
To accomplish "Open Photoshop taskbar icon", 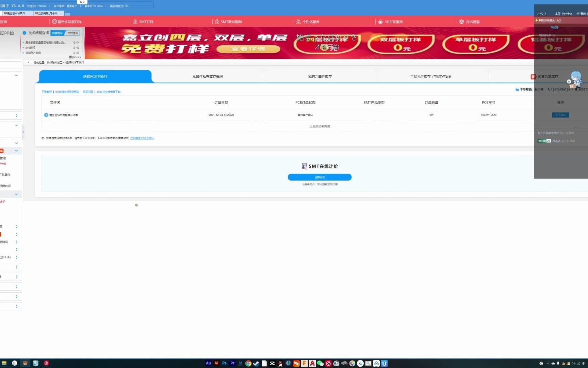I will click(x=224, y=363).
